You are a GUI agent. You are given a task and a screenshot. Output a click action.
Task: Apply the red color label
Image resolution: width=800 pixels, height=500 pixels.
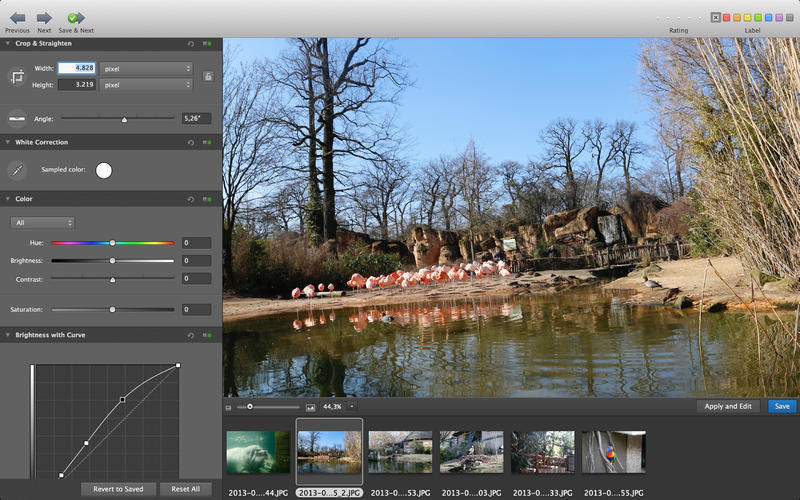(x=727, y=18)
